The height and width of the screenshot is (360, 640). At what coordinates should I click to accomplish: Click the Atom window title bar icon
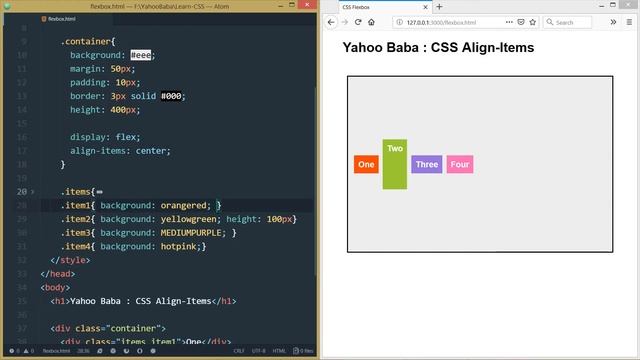pos(7,6)
